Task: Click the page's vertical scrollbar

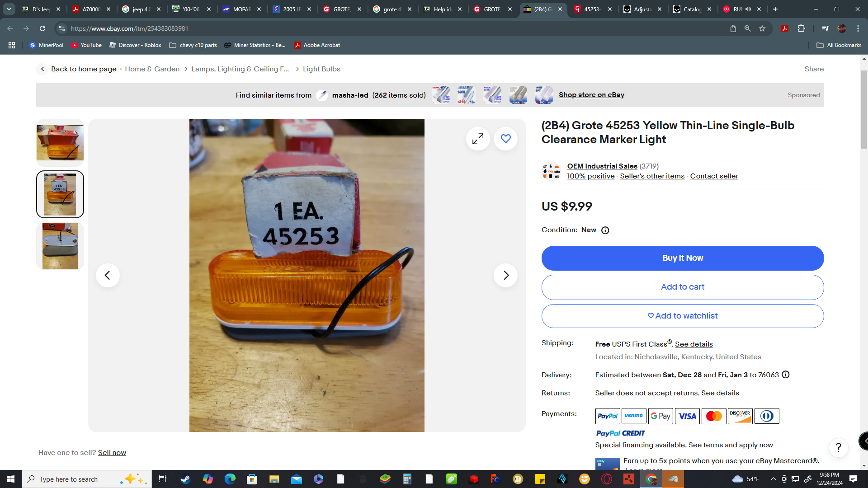Action: pyautogui.click(x=864, y=110)
